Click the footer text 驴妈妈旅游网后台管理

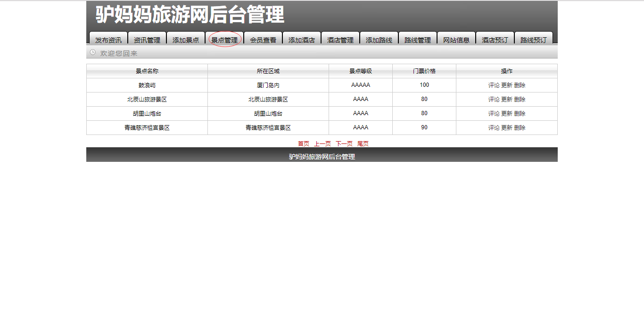pos(322,157)
